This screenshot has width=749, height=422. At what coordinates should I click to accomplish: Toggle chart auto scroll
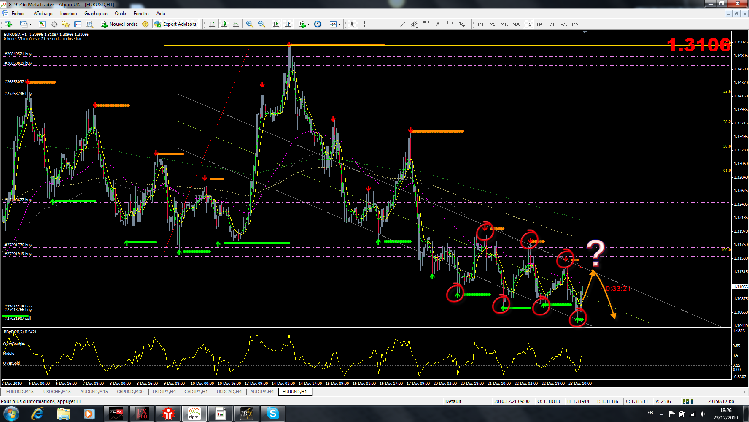[x=289, y=23]
